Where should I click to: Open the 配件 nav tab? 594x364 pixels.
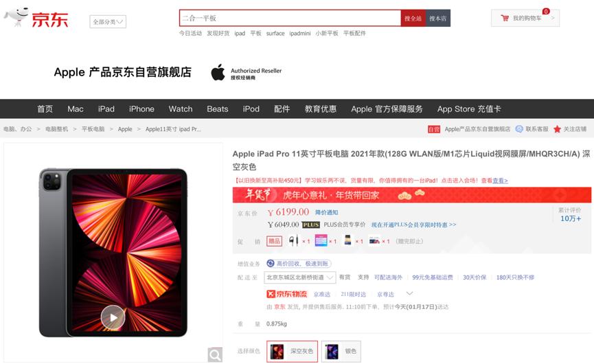tap(282, 109)
